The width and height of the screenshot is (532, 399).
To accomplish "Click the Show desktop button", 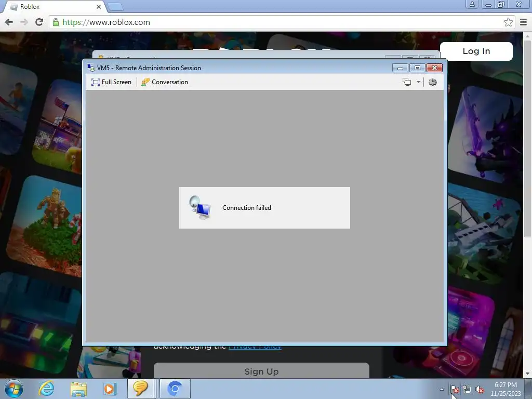I will coord(528,389).
